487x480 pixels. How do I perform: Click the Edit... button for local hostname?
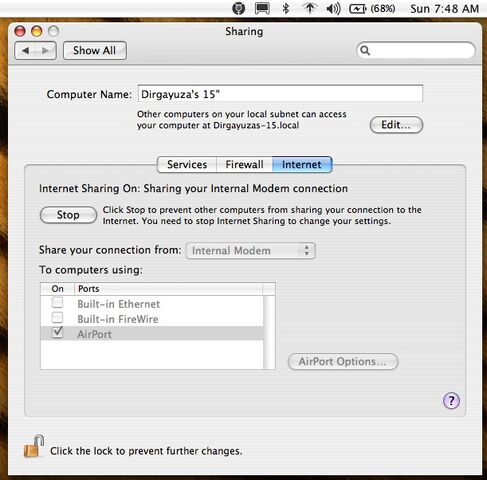pos(396,125)
